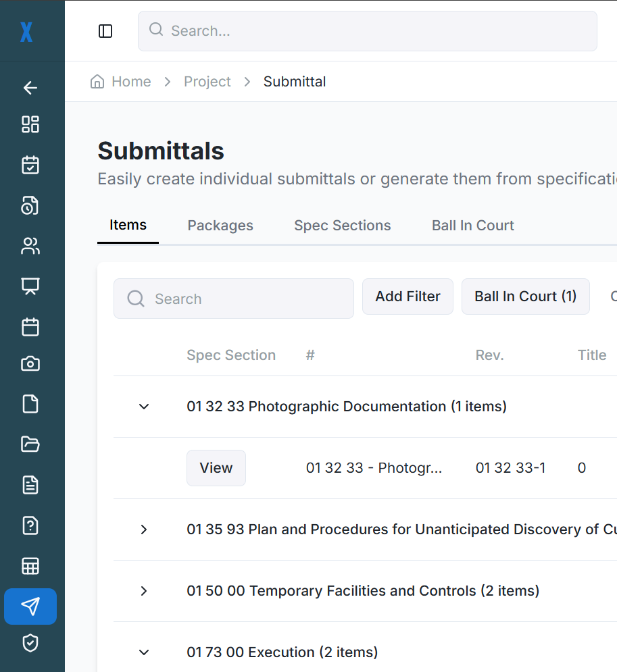Open the project files folder icon
617x672 pixels.
click(x=30, y=444)
